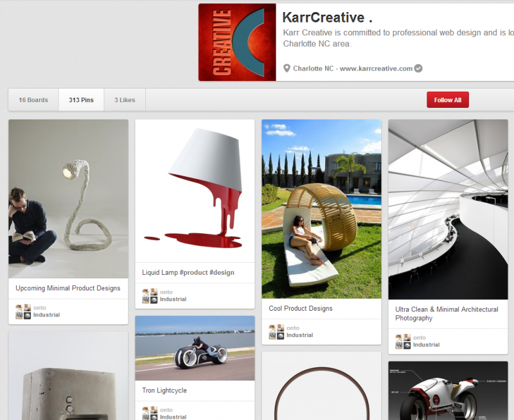The image size is (514, 420).
Task: Click the location pin icon beside Charlotte NC
Action: point(287,67)
